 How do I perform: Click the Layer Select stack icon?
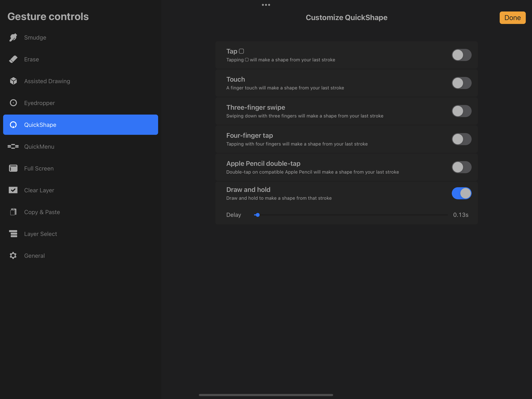[13, 234]
